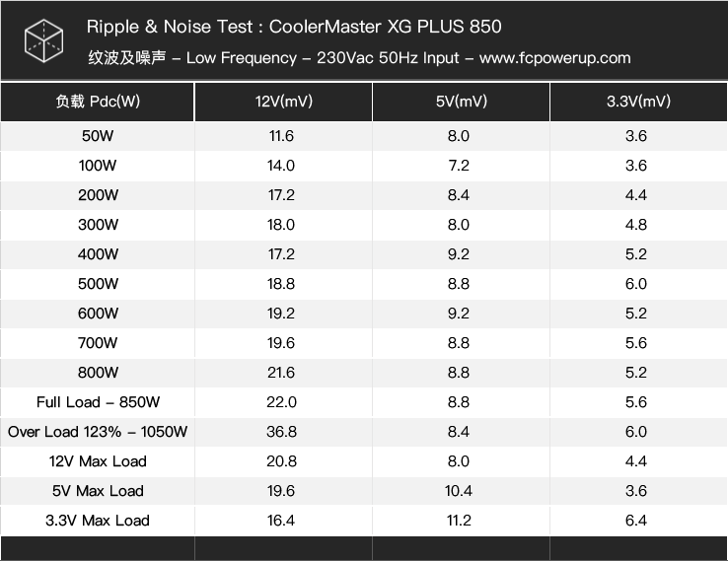The image size is (728, 561).
Task: Select the 12V(mV) column header
Action: click(284, 102)
